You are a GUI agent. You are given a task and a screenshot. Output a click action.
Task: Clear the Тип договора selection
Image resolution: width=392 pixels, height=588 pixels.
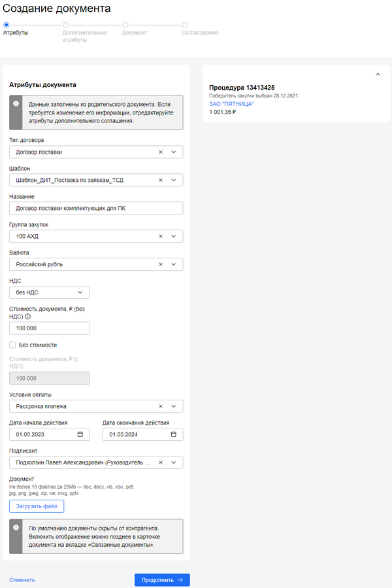pyautogui.click(x=161, y=152)
